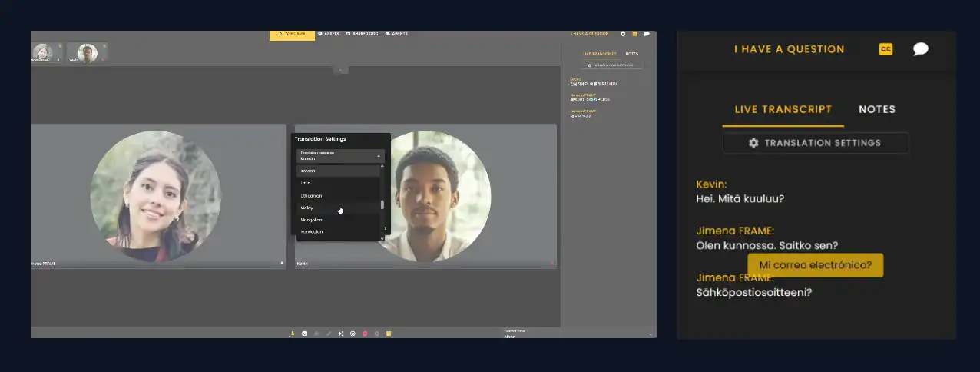980x372 pixels.
Task: Select Malay from the language list
Action: point(306,208)
